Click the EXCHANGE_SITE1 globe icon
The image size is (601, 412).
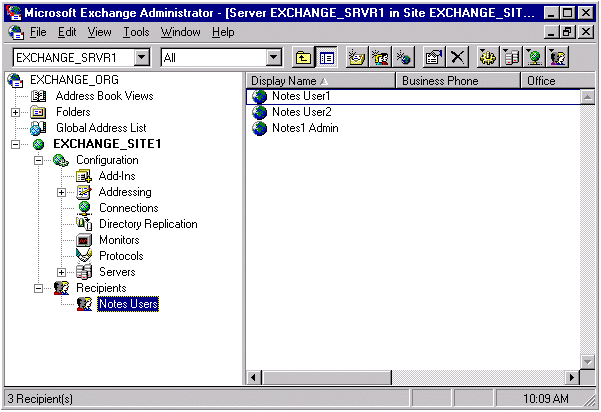tap(38, 144)
